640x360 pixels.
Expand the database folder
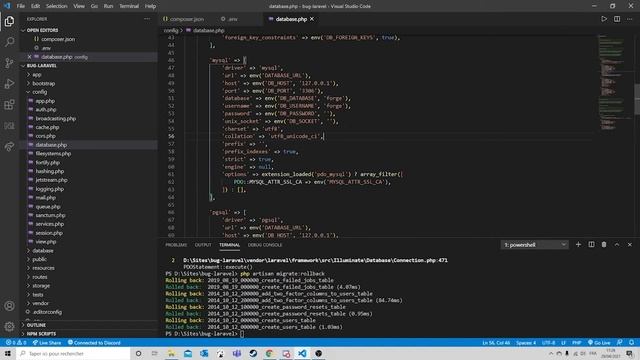click(x=43, y=251)
